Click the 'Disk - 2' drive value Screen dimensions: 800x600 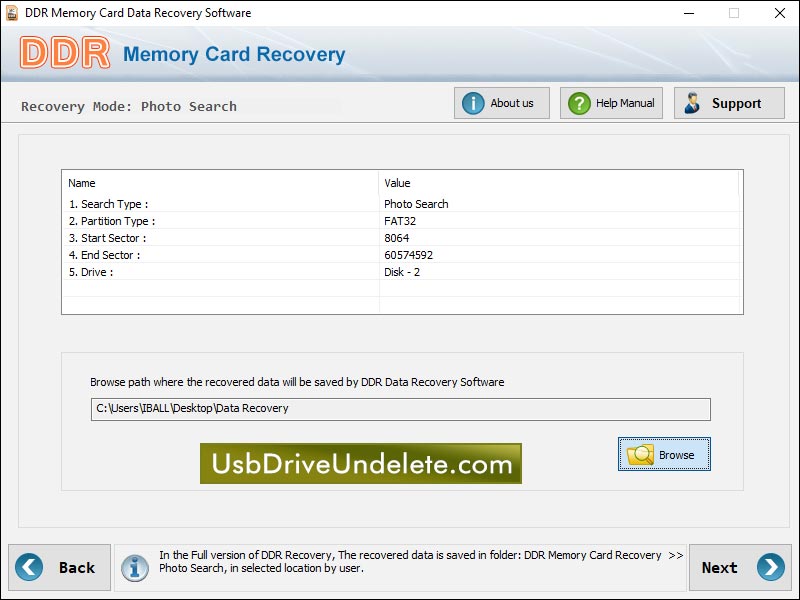pyautogui.click(x=402, y=272)
